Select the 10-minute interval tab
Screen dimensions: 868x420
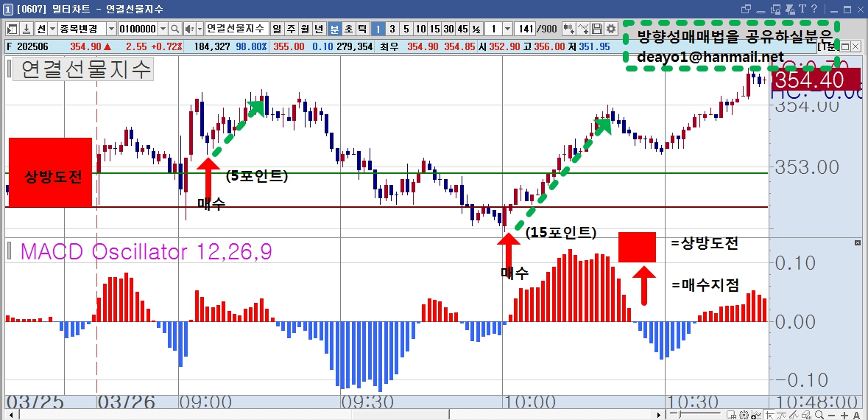[420, 29]
